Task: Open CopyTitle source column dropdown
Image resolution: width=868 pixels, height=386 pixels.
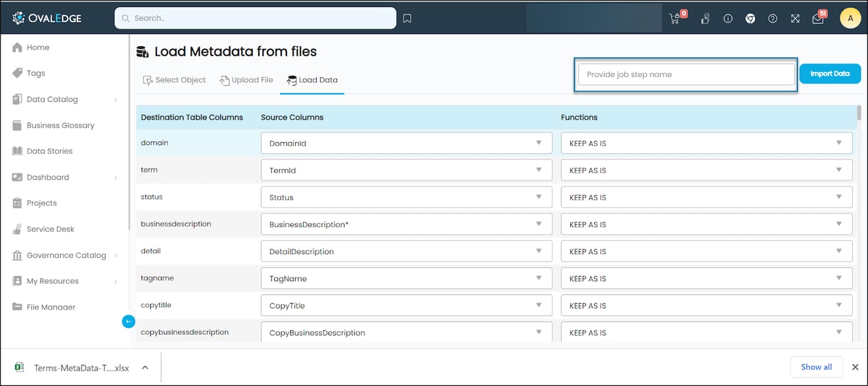Action: point(406,306)
